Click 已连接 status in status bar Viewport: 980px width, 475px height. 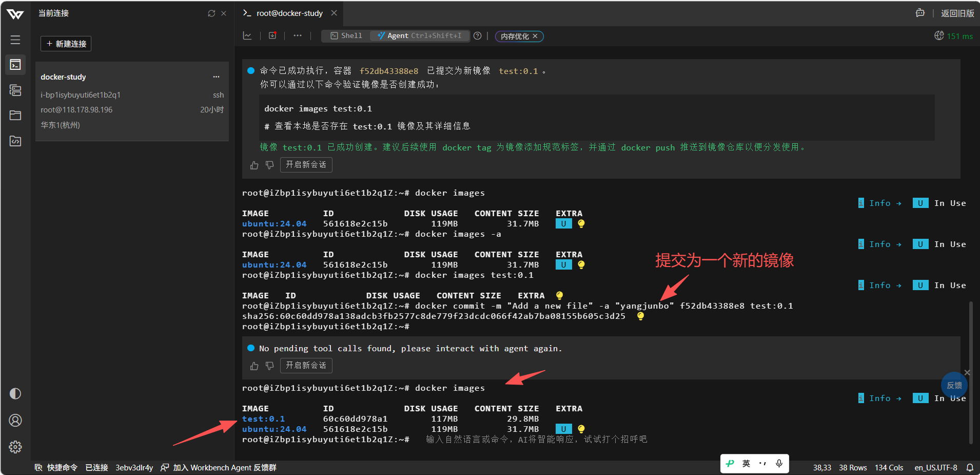pyautogui.click(x=96, y=467)
